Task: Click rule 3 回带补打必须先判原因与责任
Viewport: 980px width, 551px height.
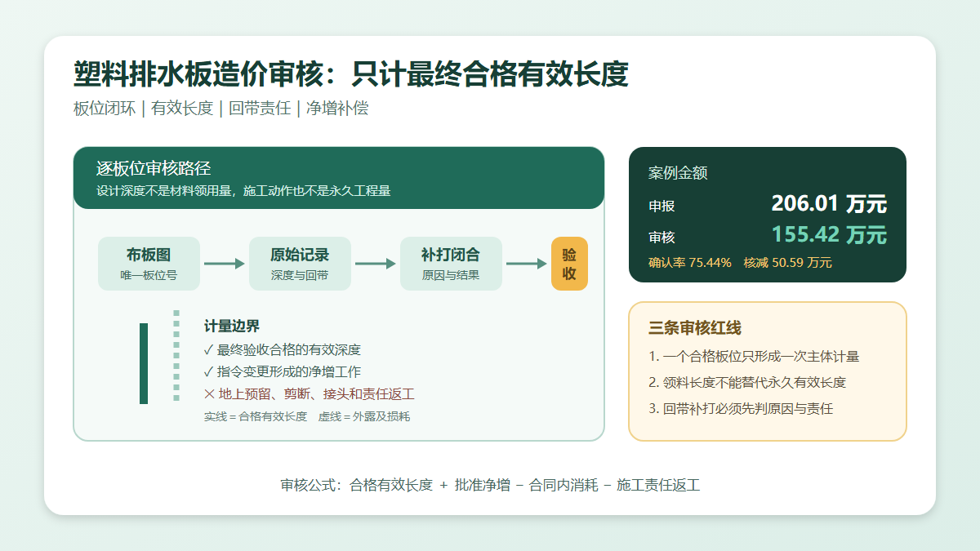Action: coord(741,409)
